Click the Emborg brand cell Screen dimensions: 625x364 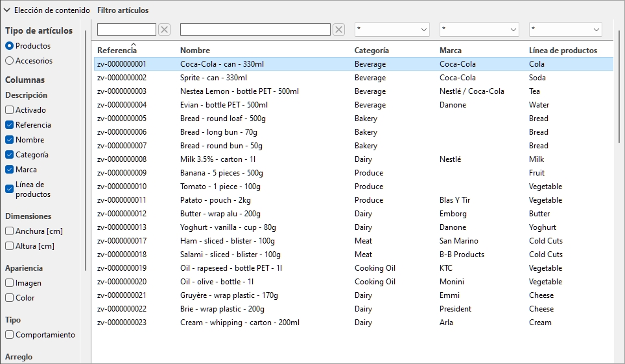tap(453, 214)
